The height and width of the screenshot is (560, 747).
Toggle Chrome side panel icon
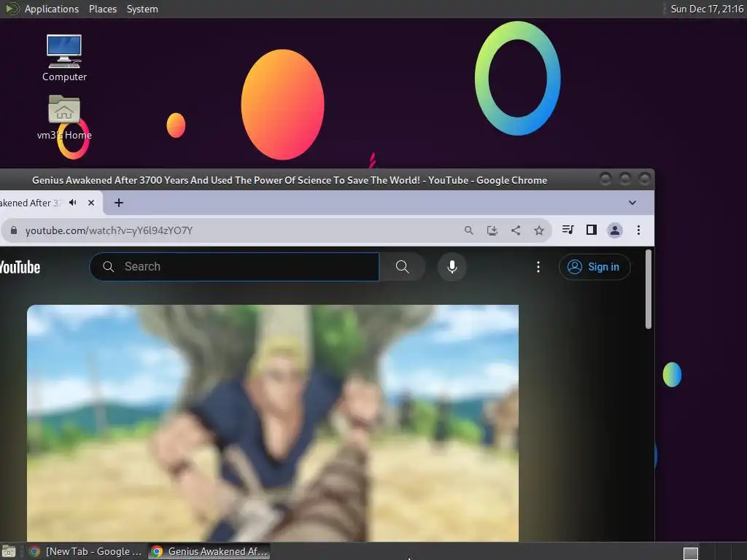point(591,230)
